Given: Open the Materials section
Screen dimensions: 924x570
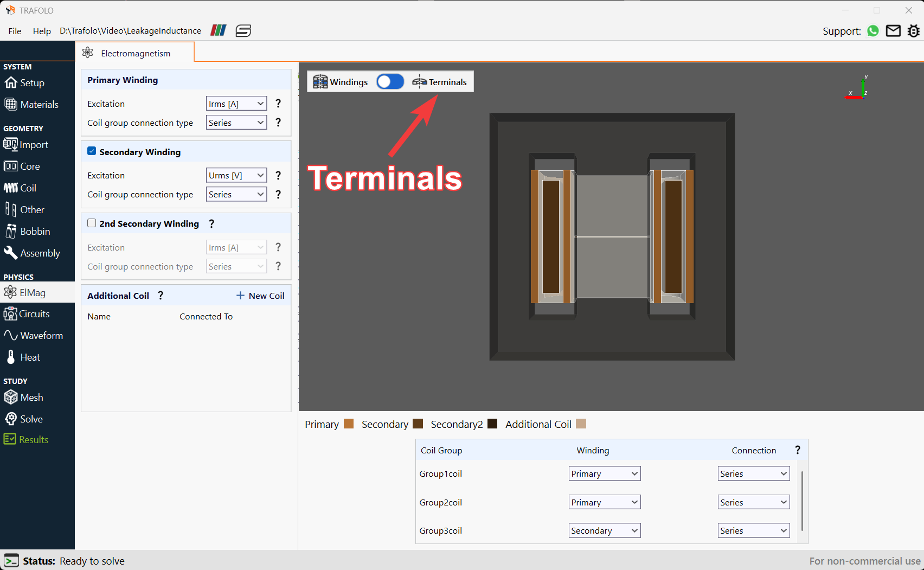Looking at the screenshot, I should click(x=31, y=105).
